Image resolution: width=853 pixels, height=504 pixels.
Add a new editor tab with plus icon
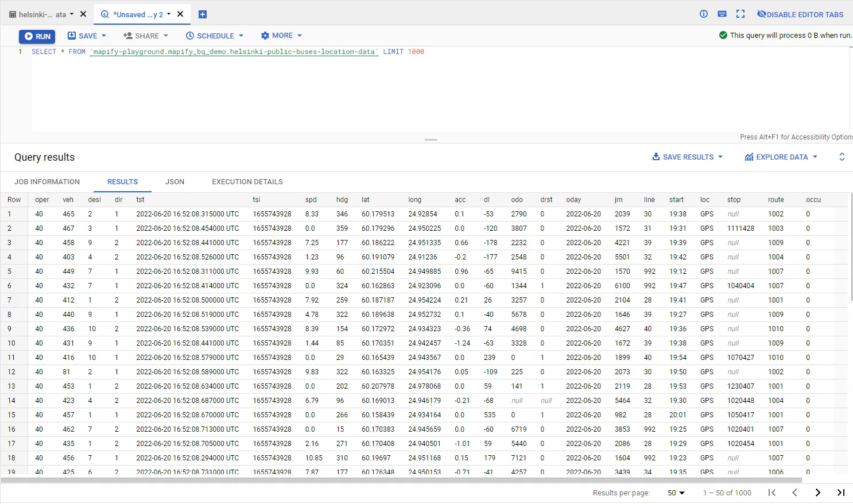203,14
